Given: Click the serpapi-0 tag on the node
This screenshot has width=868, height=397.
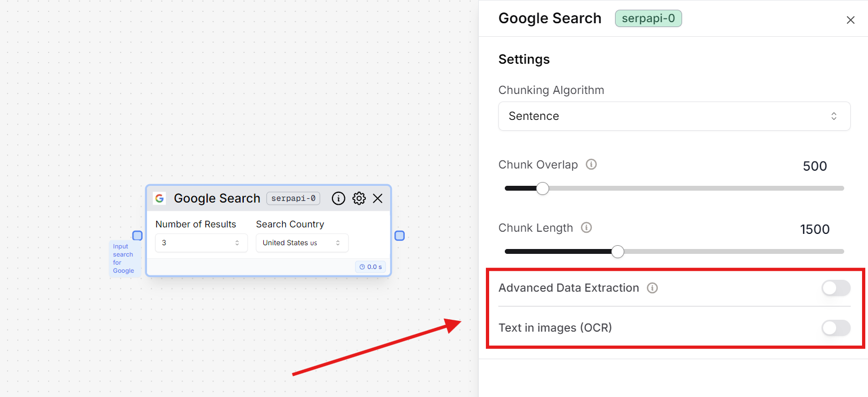Looking at the screenshot, I should 293,198.
